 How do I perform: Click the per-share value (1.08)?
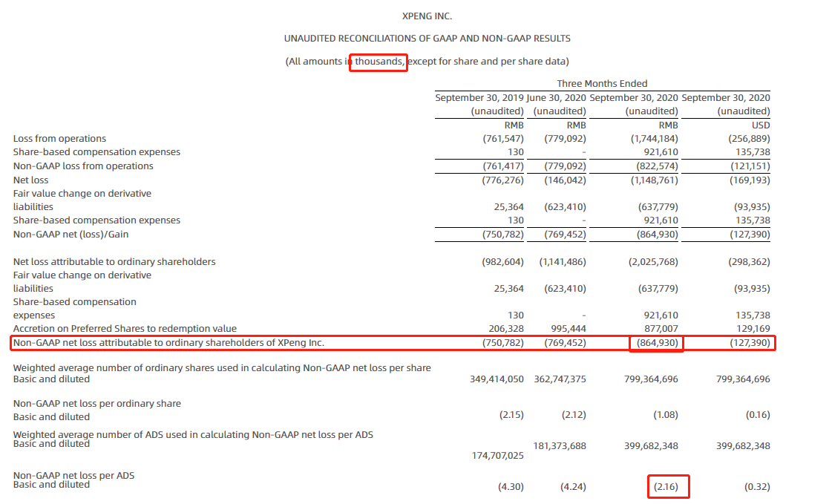[x=666, y=415]
